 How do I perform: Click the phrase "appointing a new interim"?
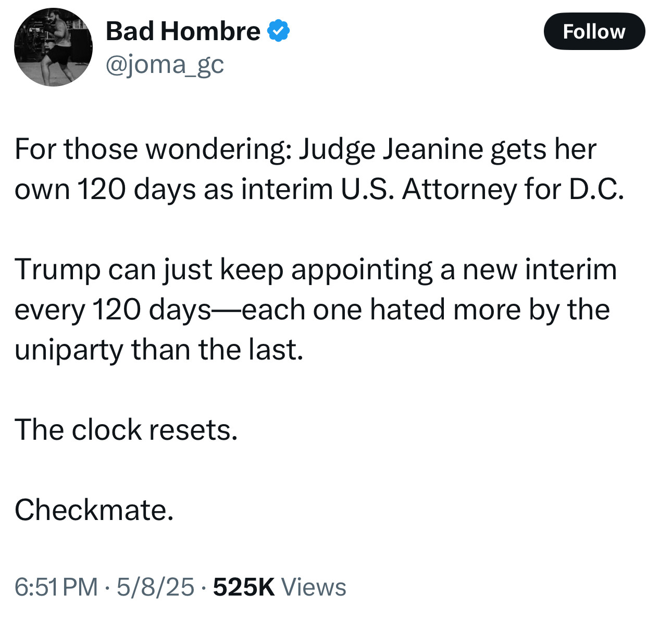453,270
